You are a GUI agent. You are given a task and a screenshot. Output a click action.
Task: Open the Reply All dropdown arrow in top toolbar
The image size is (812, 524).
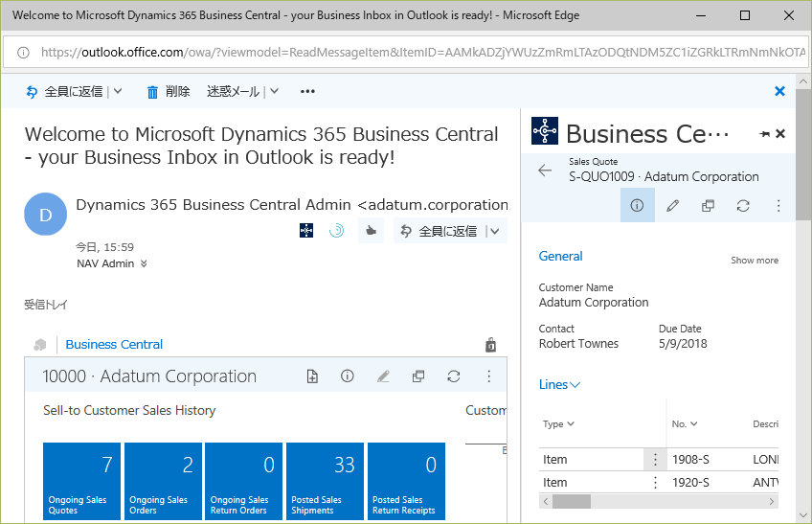coord(118,91)
